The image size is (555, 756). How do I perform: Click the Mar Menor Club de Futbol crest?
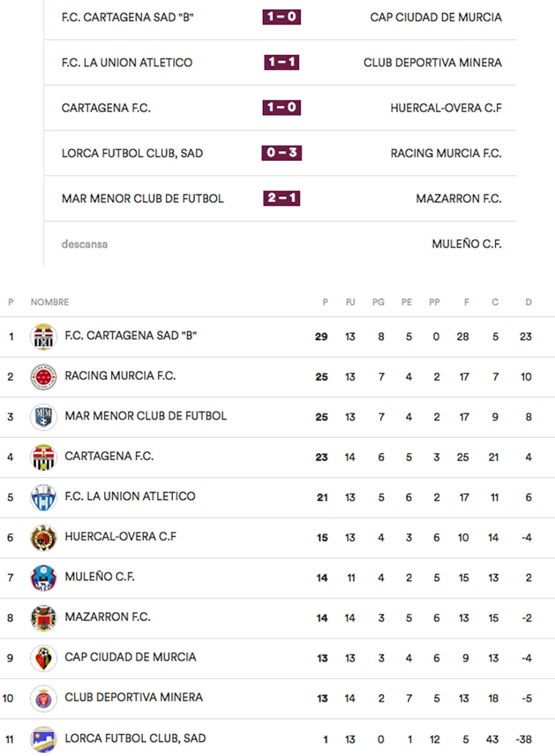click(44, 417)
